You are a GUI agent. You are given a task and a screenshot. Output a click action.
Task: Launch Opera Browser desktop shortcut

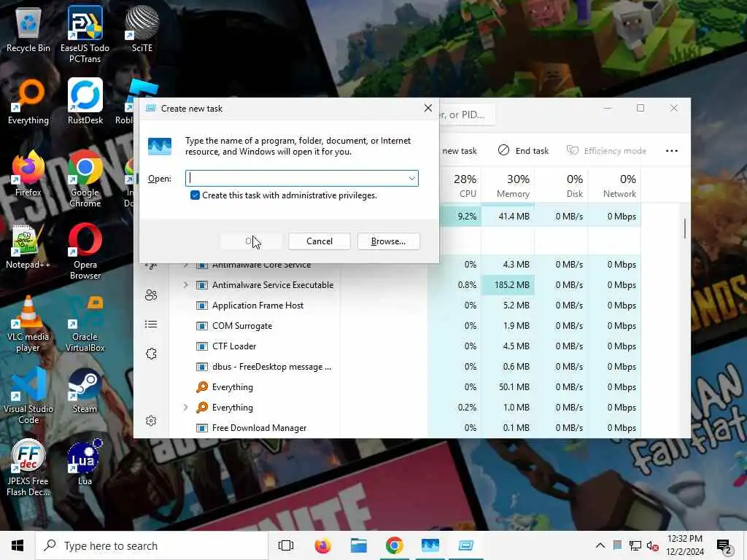[85, 252]
